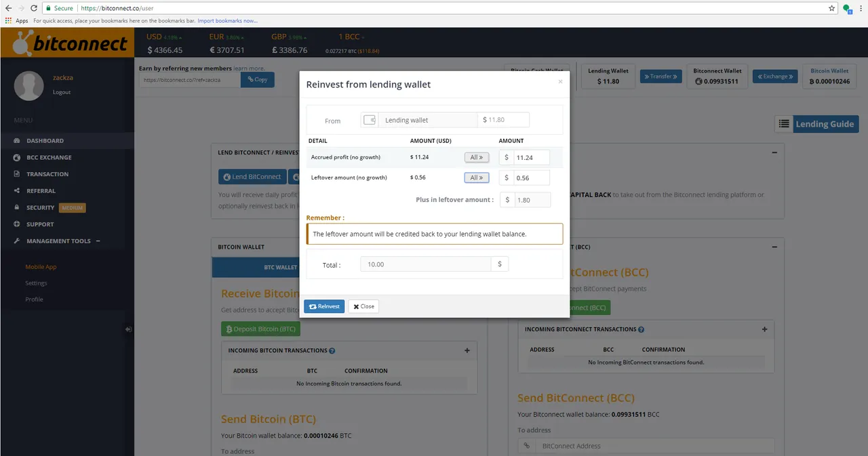Collapse the Management Tools minus sign

pyautogui.click(x=98, y=241)
